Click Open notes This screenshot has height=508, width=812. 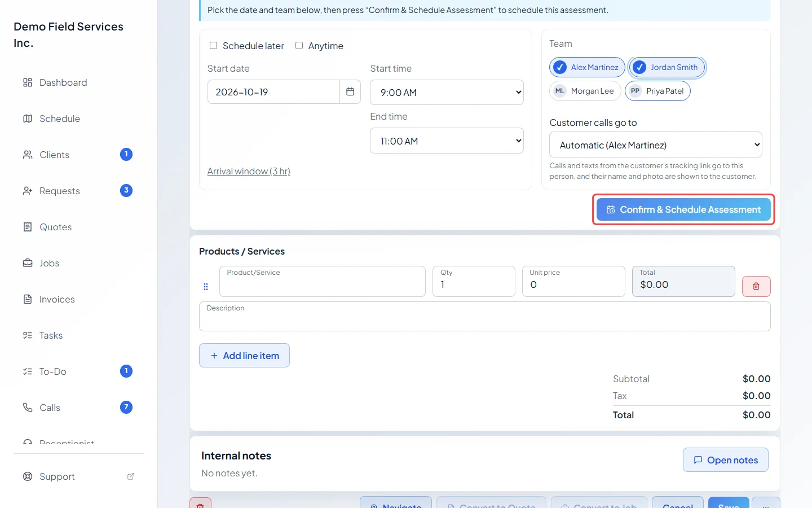pyautogui.click(x=725, y=460)
